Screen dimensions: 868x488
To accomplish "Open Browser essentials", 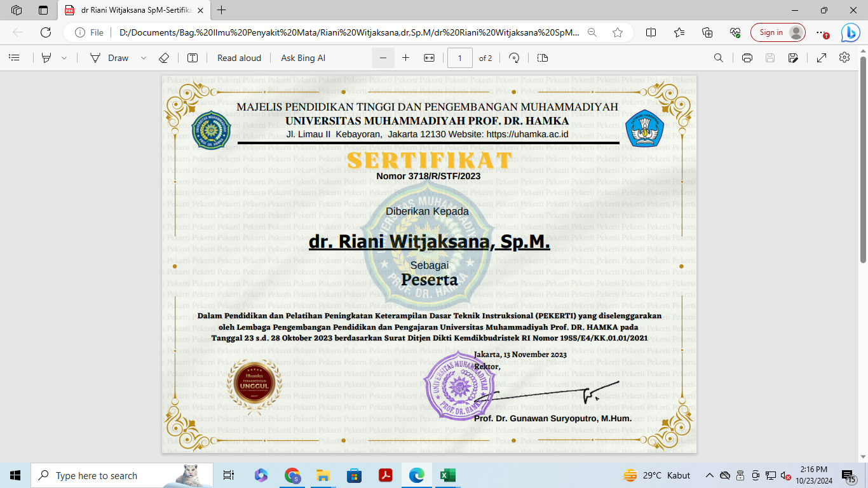I will 735,32.
